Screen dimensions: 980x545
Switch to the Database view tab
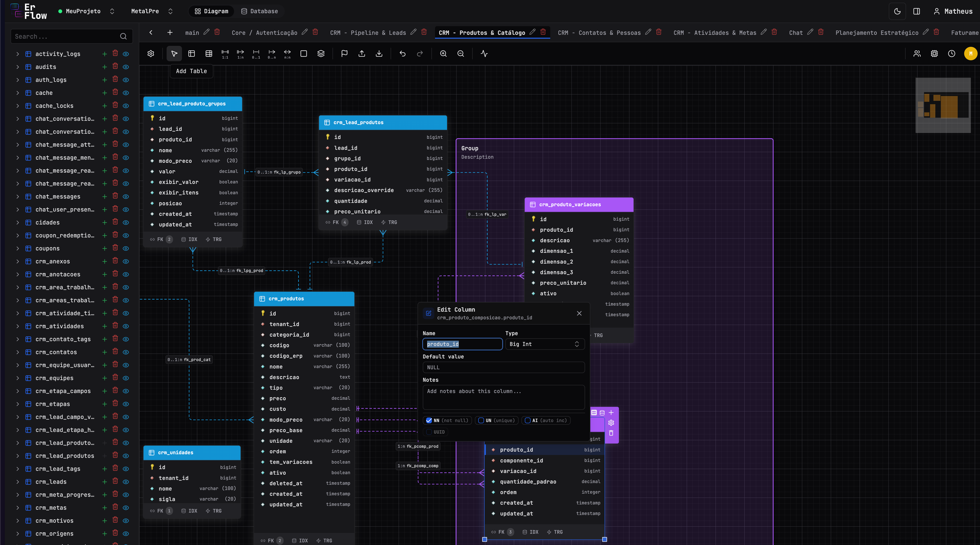click(x=260, y=12)
